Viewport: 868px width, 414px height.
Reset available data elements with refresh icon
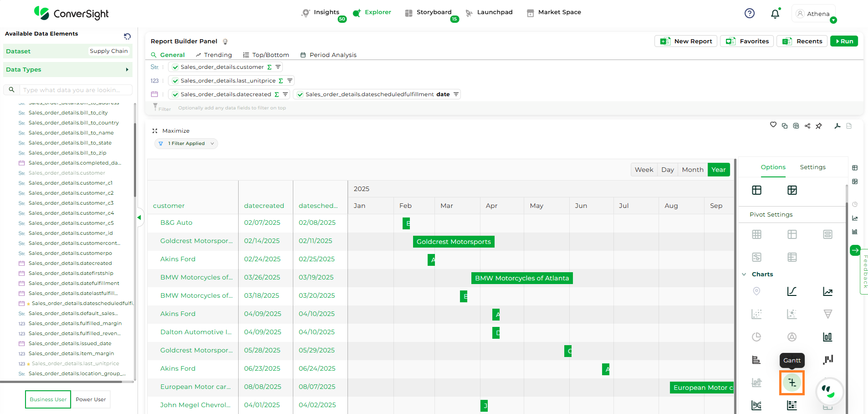pyautogui.click(x=127, y=36)
